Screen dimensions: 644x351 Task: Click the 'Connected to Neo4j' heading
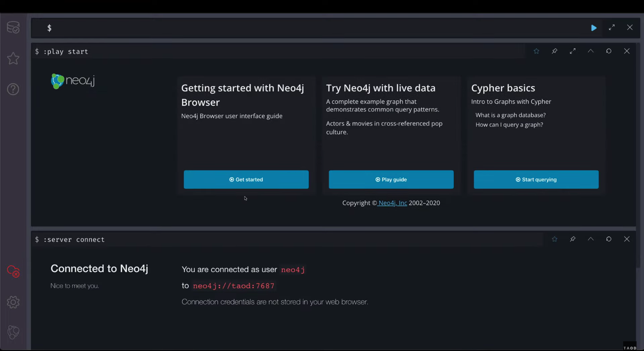[x=99, y=268]
